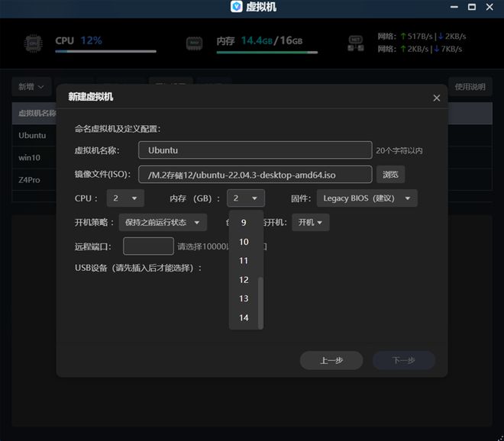This screenshot has width=504, height=441.
Task: Close the 虚拟机 main window
Action: tap(489, 7)
